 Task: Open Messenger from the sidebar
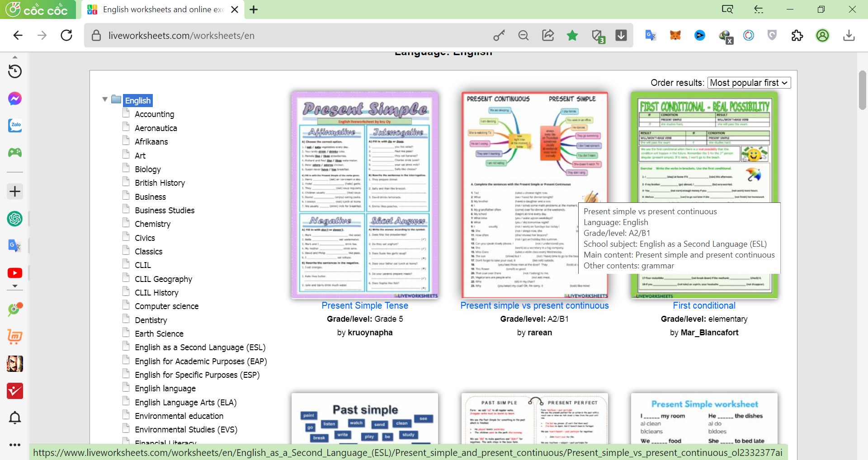click(15, 99)
